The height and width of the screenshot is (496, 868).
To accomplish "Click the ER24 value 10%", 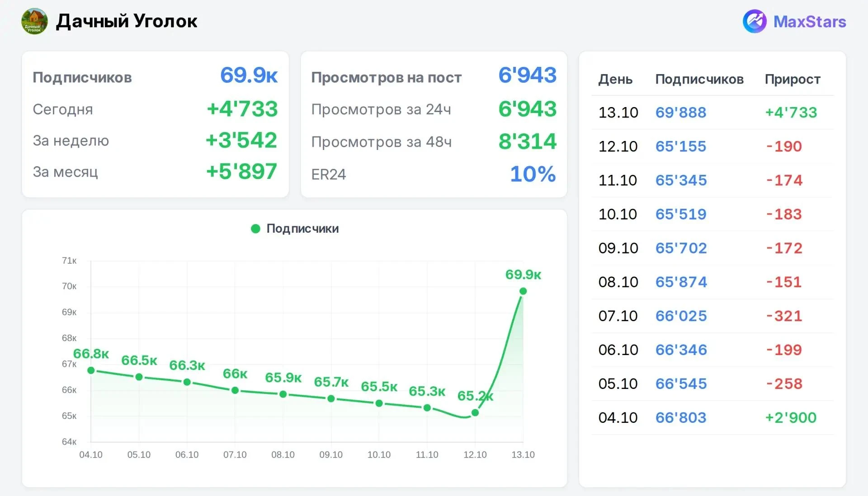I will pyautogui.click(x=533, y=174).
